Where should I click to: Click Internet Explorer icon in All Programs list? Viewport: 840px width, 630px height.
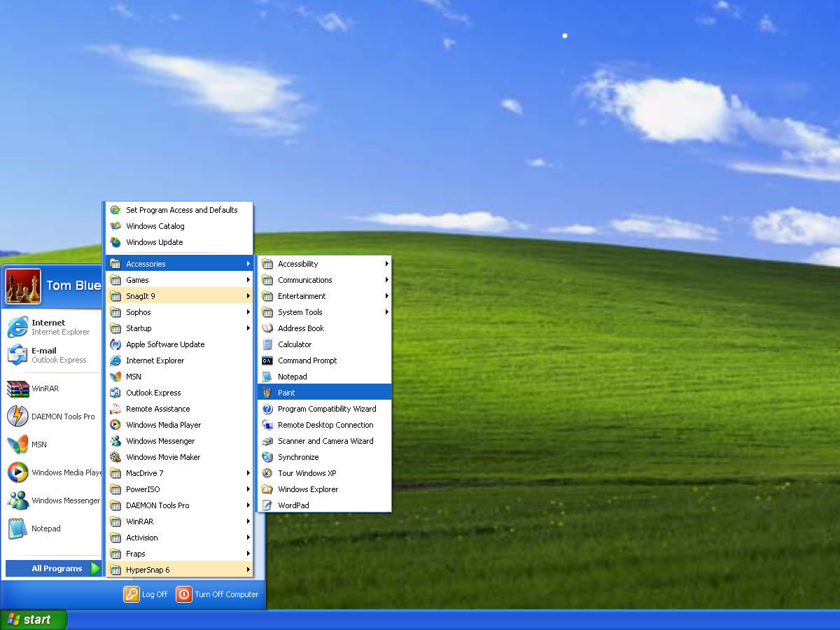115,360
